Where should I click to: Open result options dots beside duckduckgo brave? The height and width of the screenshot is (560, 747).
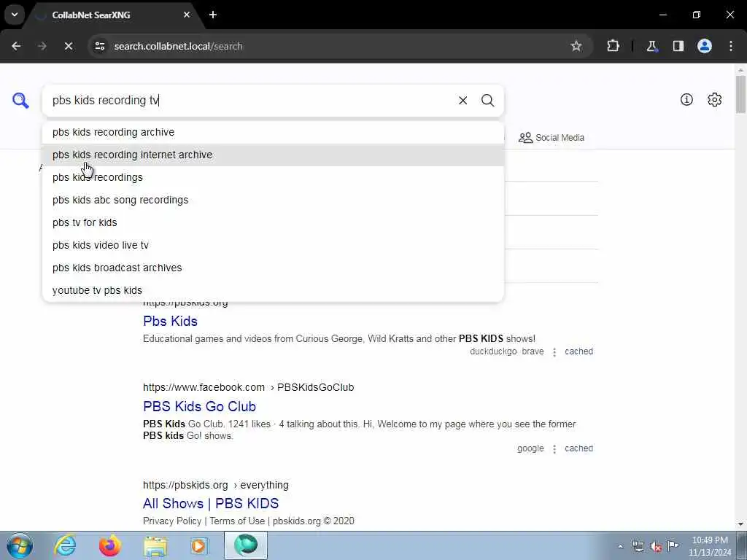[554, 352]
